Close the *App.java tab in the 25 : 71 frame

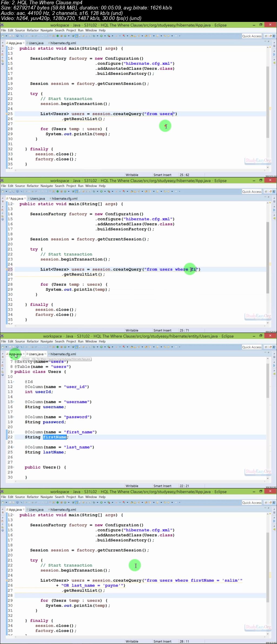click(25, 198)
